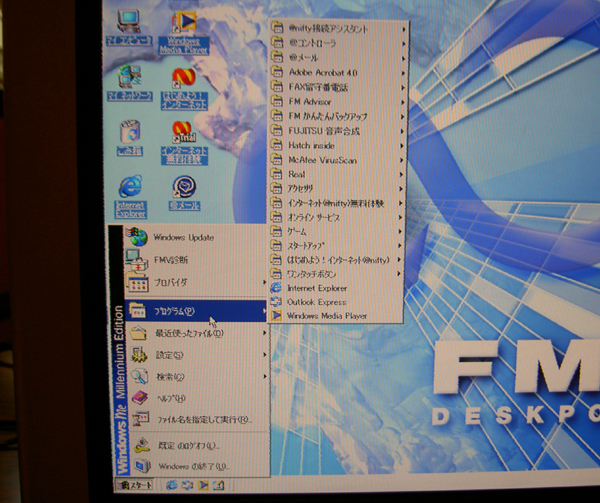Open the Hatch inside program group
Screen dimensions: 600x503
point(337,145)
